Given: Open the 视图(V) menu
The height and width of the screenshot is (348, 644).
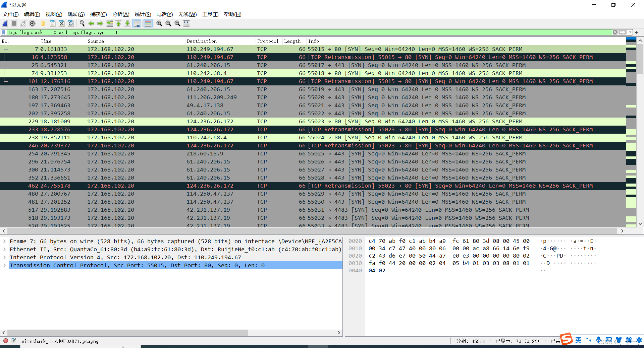Looking at the screenshot, I should [54, 14].
